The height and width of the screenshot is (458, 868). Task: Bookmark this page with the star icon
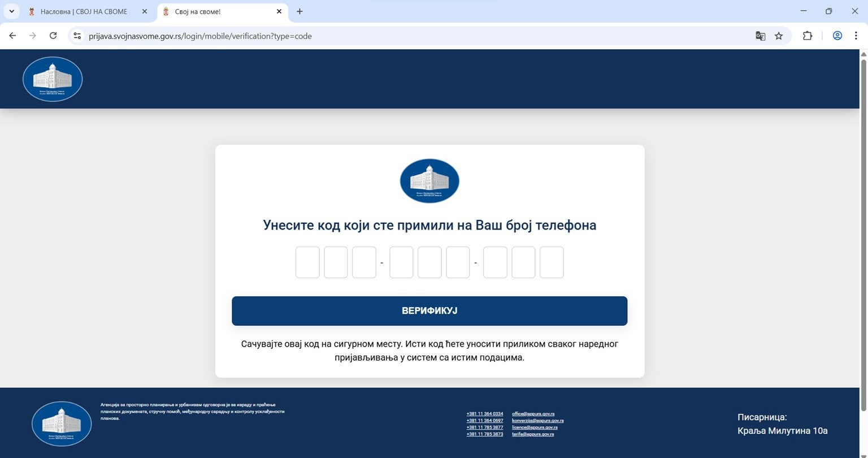[x=779, y=36]
